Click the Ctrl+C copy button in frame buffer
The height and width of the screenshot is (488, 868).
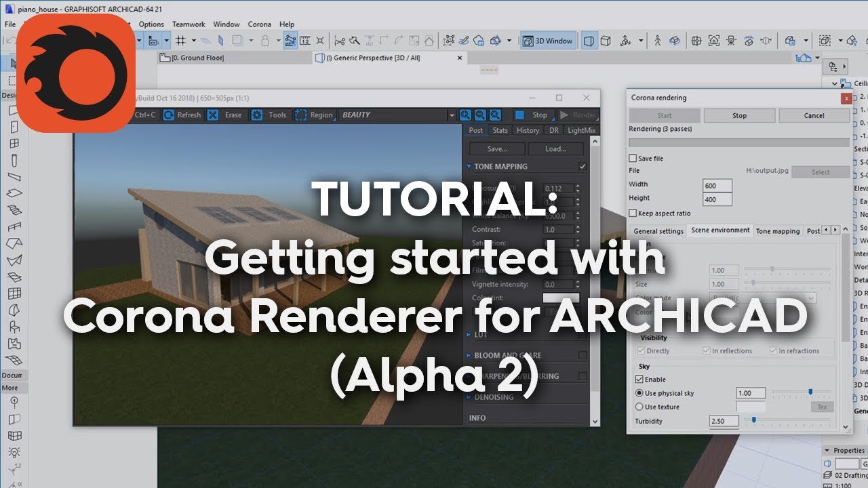[145, 115]
